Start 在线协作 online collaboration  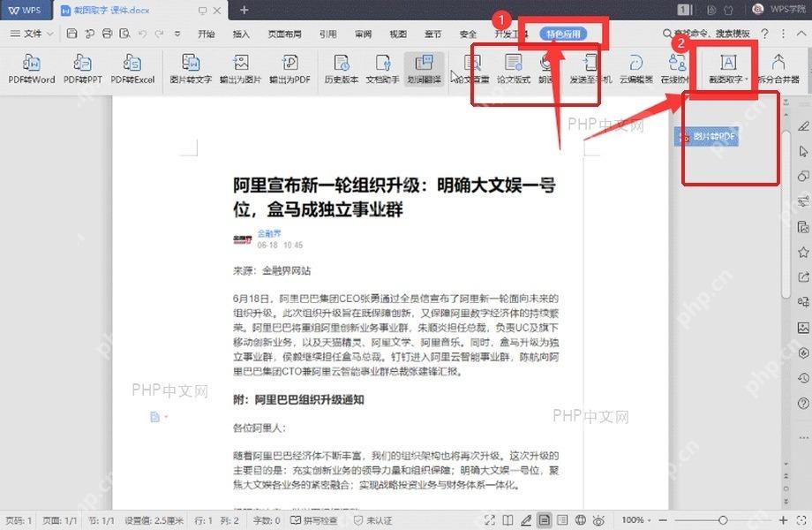pyautogui.click(x=676, y=69)
